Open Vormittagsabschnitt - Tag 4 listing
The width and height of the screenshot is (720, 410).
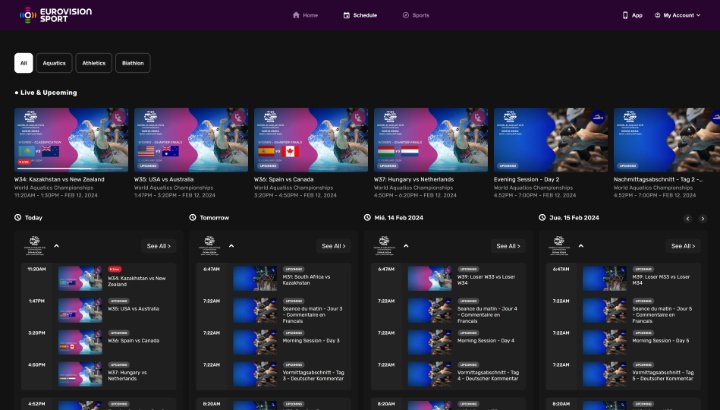coord(449,374)
